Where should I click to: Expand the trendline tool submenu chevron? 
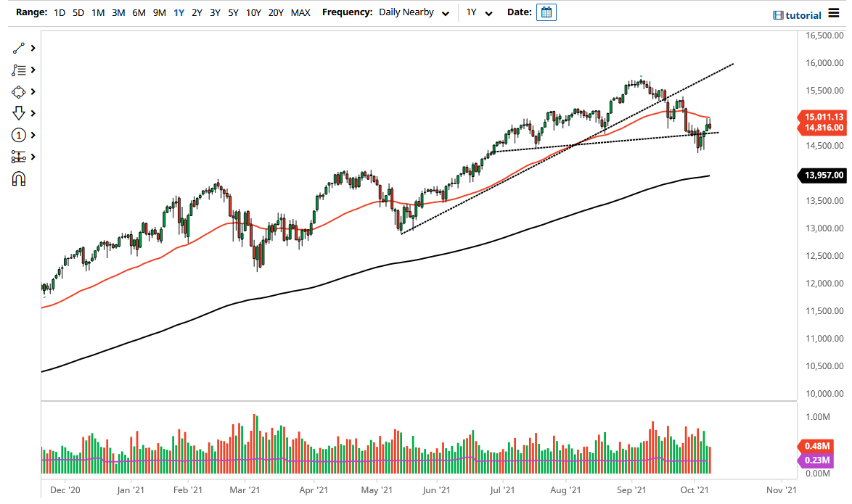tap(31, 48)
